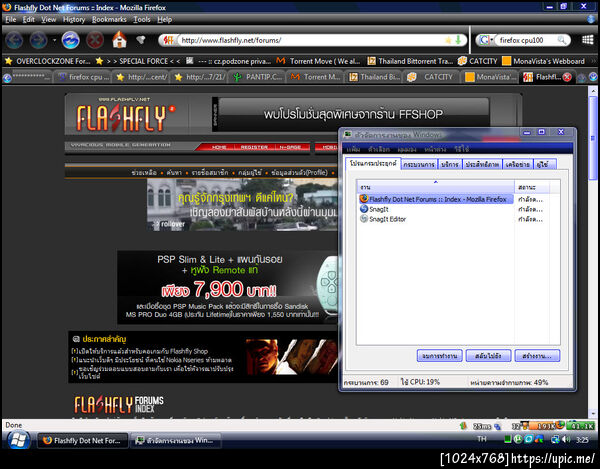Click the tab strip scroll-left arrow

(7, 78)
